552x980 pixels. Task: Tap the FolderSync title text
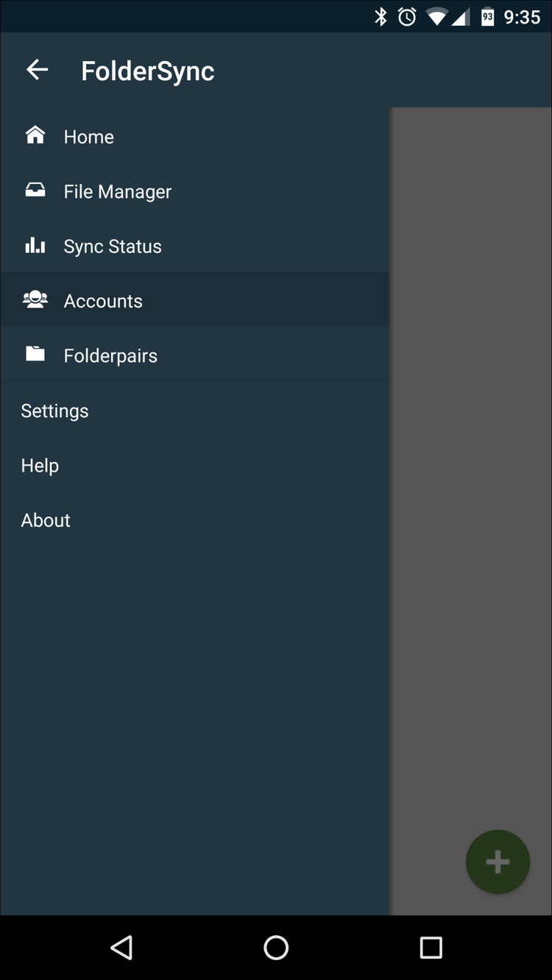pyautogui.click(x=147, y=70)
